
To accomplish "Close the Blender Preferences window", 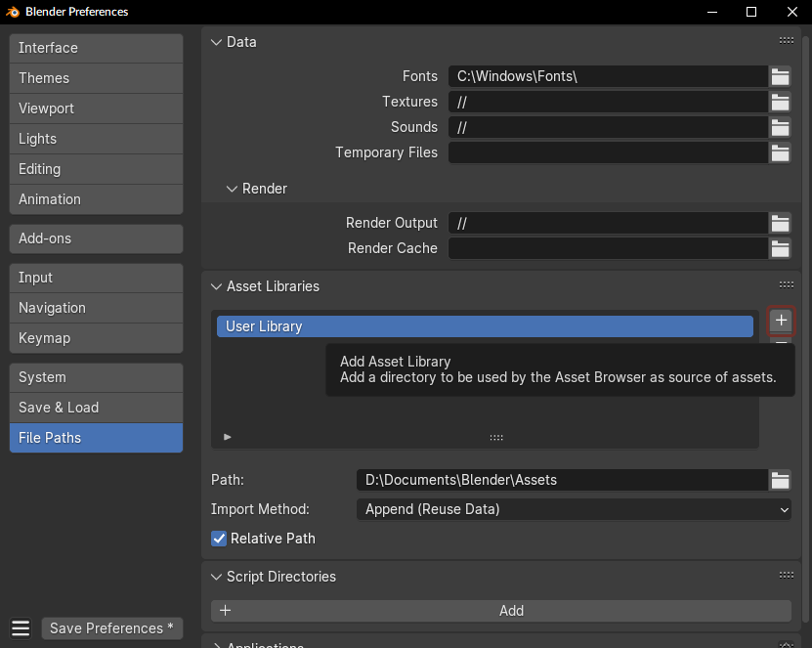I will (x=792, y=12).
